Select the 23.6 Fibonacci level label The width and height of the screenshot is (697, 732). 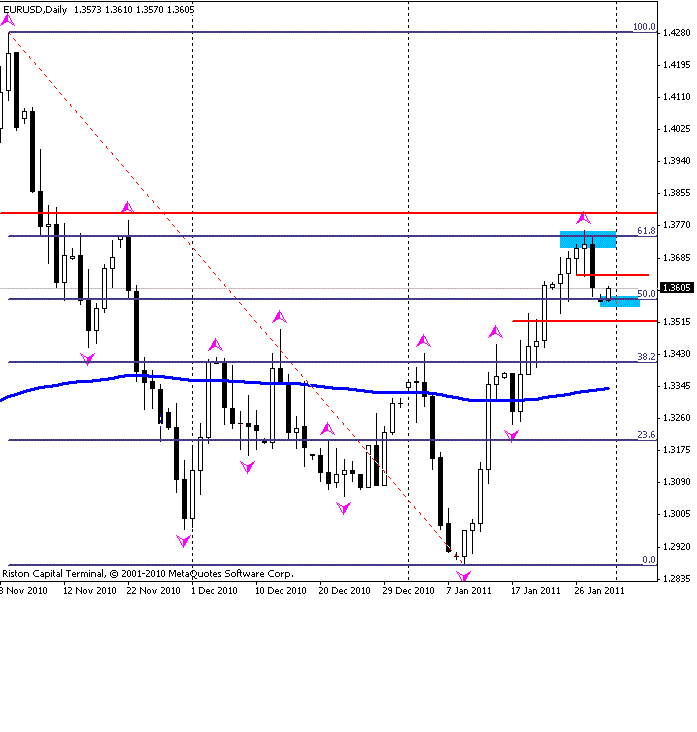[647, 435]
